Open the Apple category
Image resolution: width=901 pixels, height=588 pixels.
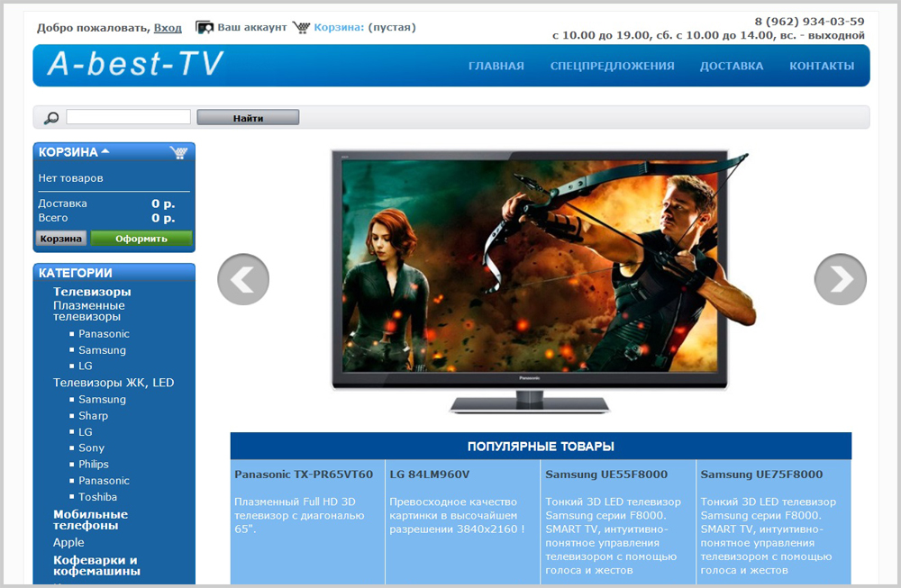[68, 543]
